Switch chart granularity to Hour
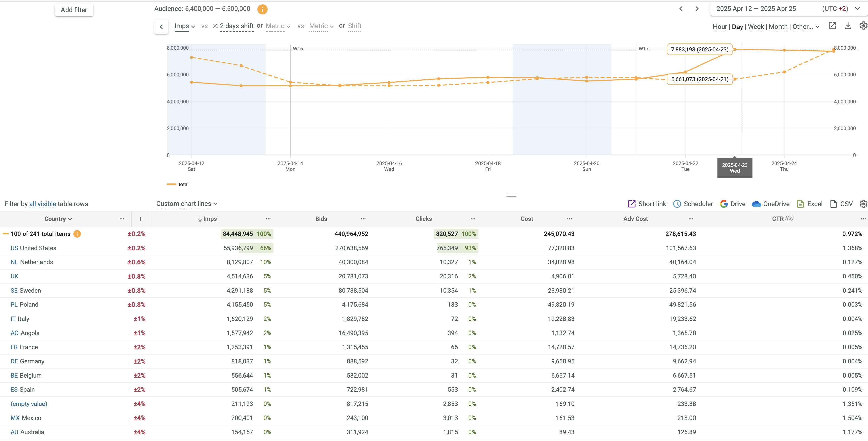Viewport: 868px width, 441px height. pyautogui.click(x=720, y=27)
